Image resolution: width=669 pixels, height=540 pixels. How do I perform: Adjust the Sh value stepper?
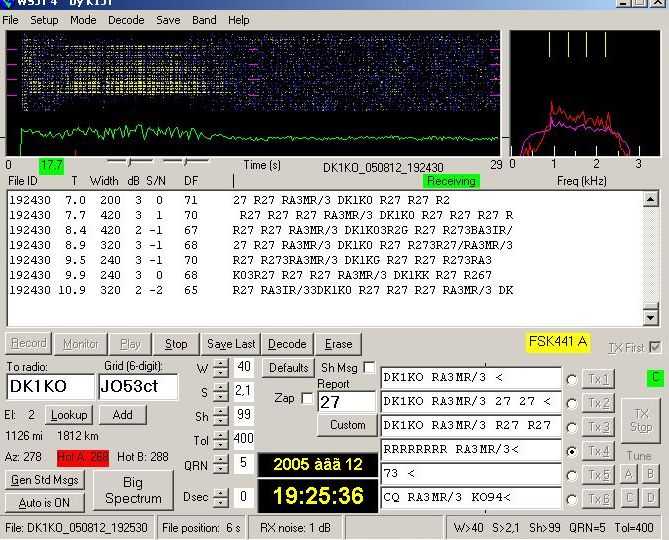220,415
